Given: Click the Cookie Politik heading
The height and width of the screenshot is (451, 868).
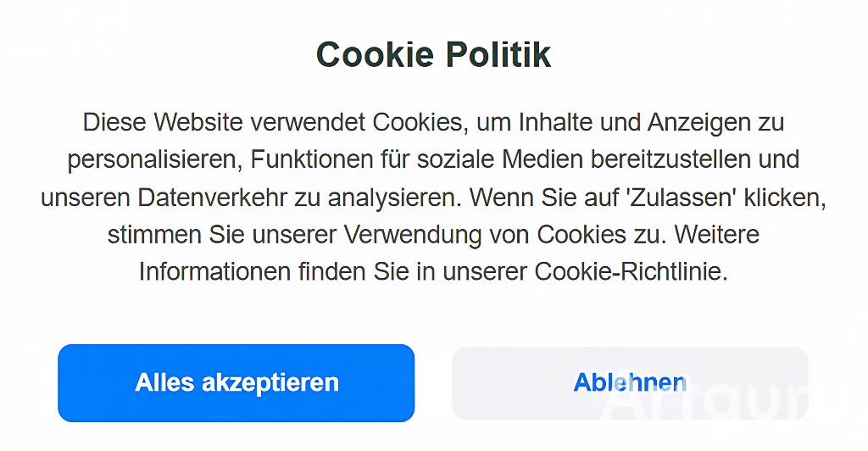Looking at the screenshot, I should [x=433, y=55].
